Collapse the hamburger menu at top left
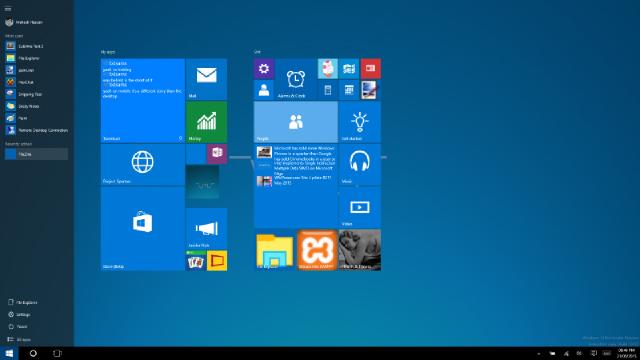640x360 pixels. (x=8, y=9)
